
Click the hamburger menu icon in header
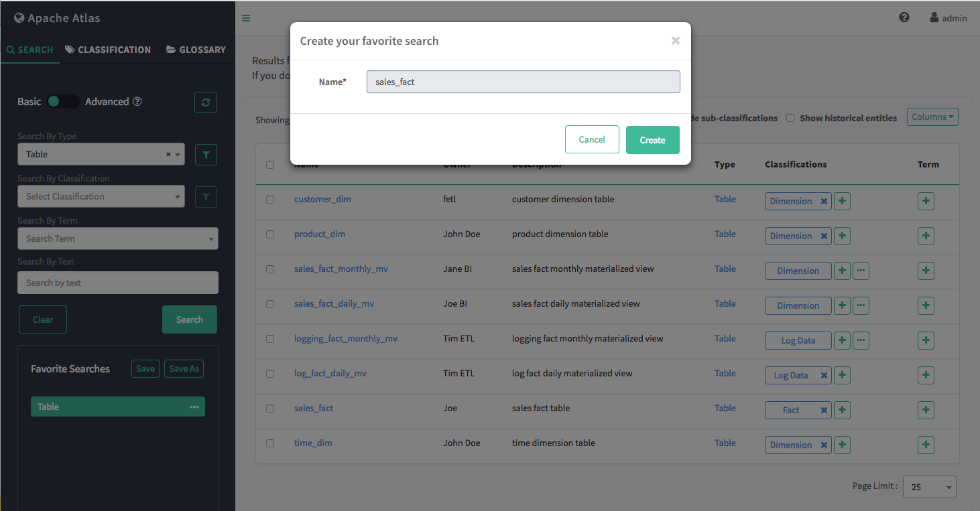point(246,18)
